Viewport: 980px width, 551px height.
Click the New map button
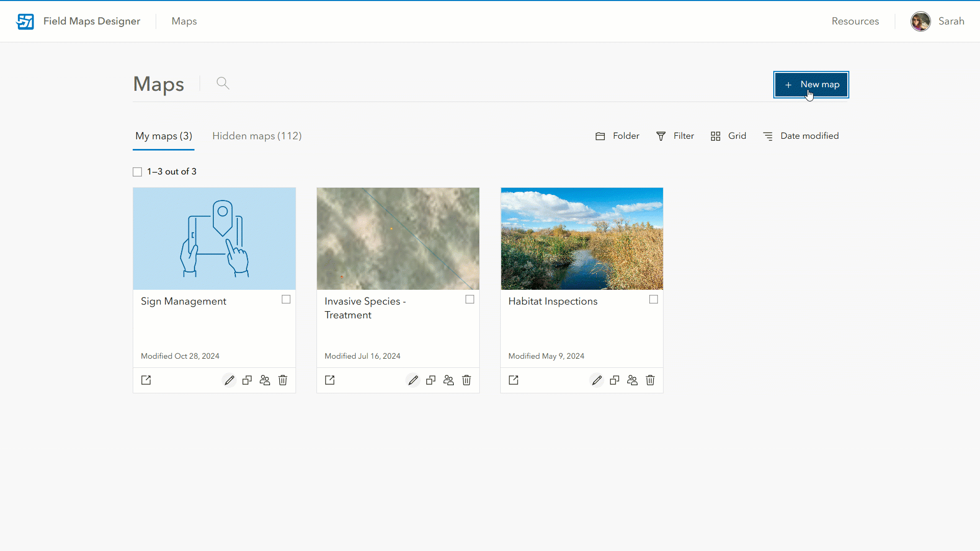811,84
